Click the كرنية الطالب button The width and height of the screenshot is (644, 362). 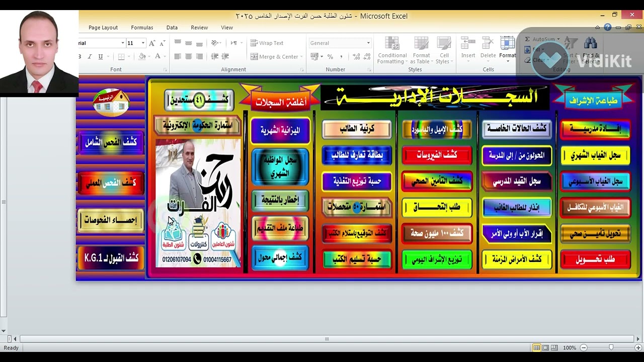pos(357,129)
